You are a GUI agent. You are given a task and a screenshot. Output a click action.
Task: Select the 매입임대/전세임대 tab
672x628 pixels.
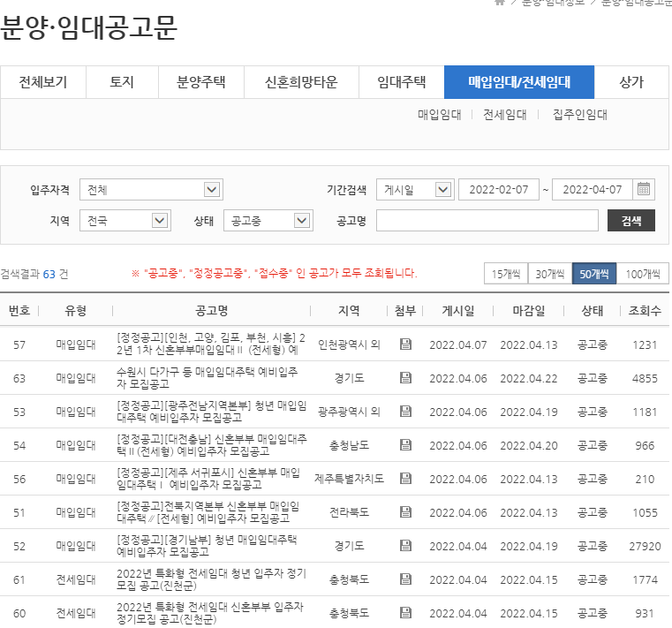click(519, 82)
